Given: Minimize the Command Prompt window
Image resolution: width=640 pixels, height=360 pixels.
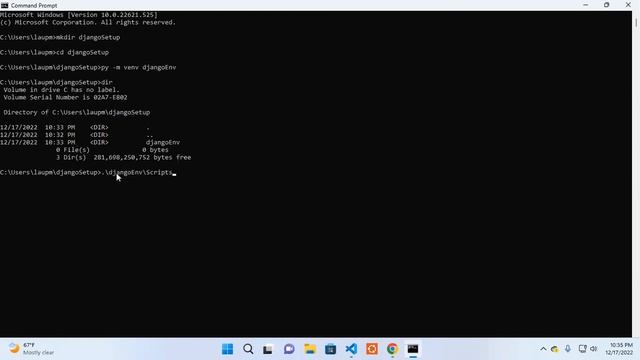Looking at the screenshot, I should [586, 5].
